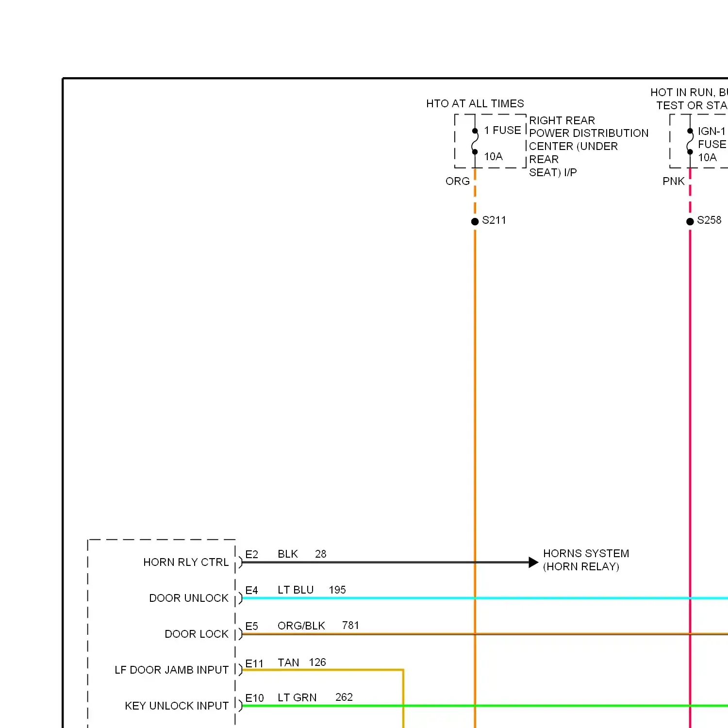Screen dimensions: 728x728
Task: Click circuit number '781'
Action: point(350,625)
